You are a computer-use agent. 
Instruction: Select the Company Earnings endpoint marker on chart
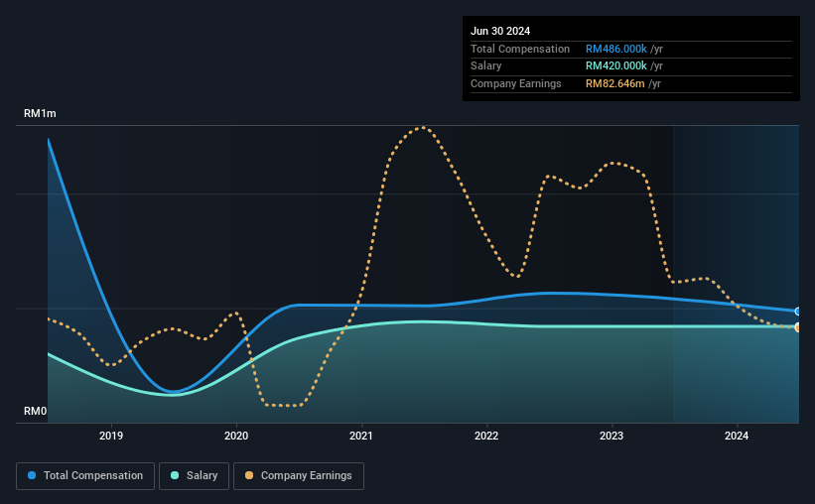coord(798,327)
